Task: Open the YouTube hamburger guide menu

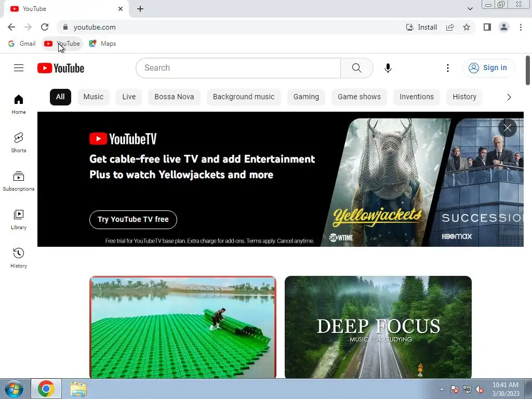Action: pyautogui.click(x=19, y=68)
